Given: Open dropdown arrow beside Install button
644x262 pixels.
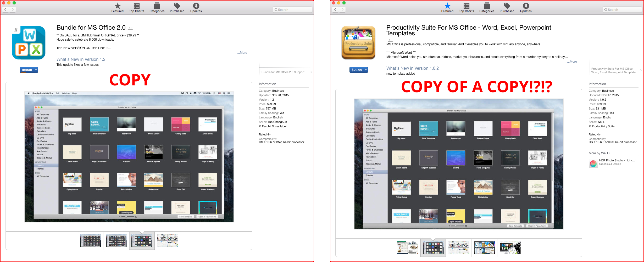Looking at the screenshot, I should coord(36,70).
